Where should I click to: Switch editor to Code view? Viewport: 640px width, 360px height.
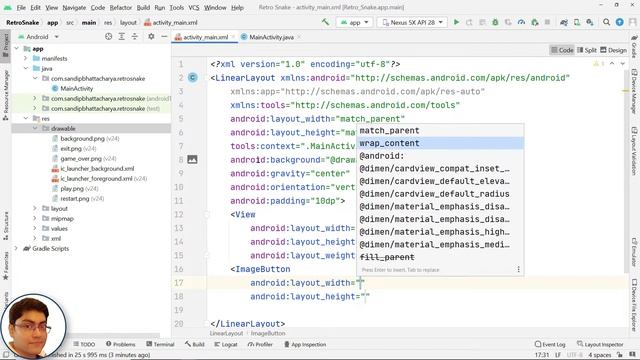pos(562,50)
